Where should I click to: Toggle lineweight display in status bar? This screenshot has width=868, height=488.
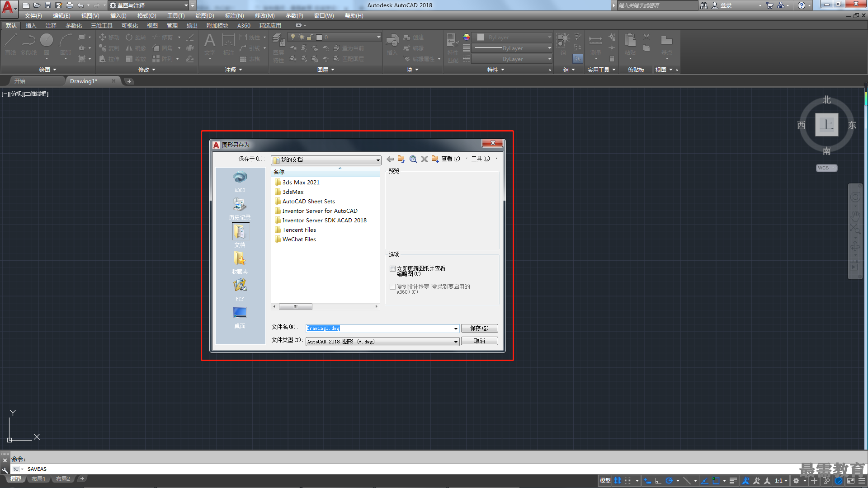tap(733, 481)
